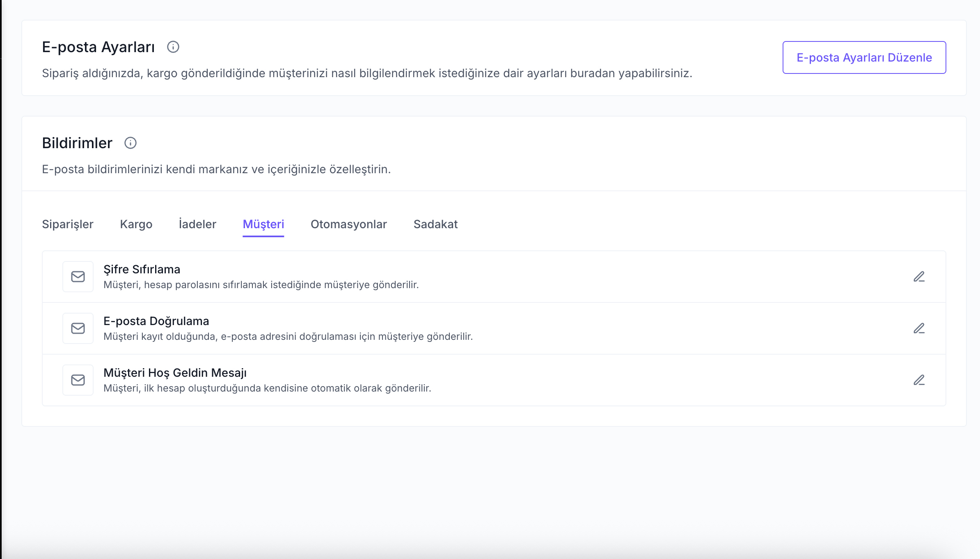The image size is (980, 559).
Task: Click the info icon next to Bildirimler
Action: point(131,143)
